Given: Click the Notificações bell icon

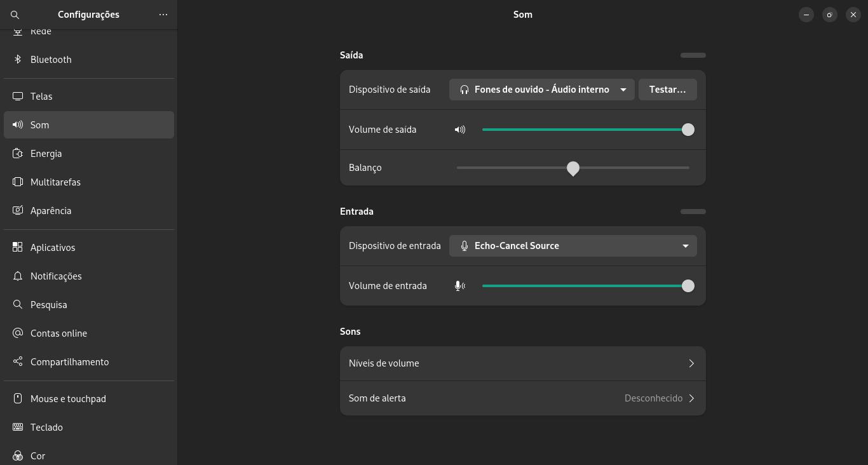Looking at the screenshot, I should coord(18,276).
